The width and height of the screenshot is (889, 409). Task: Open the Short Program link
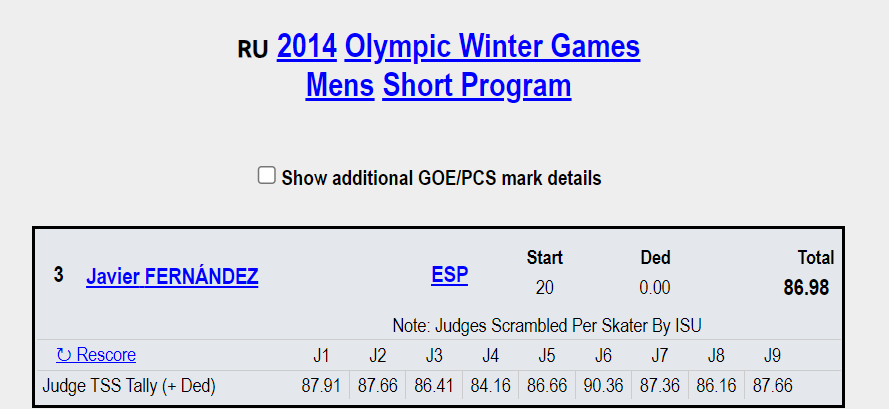point(477,86)
